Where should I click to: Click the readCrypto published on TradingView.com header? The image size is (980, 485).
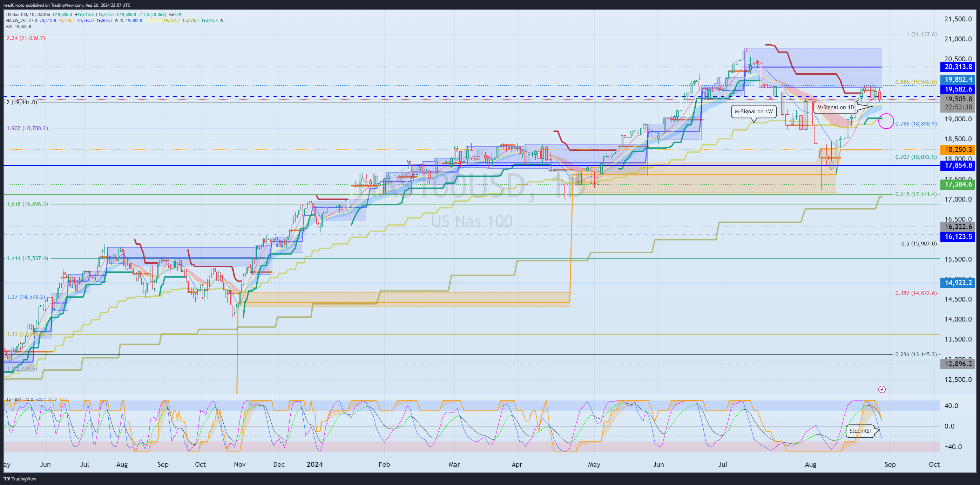coord(67,5)
